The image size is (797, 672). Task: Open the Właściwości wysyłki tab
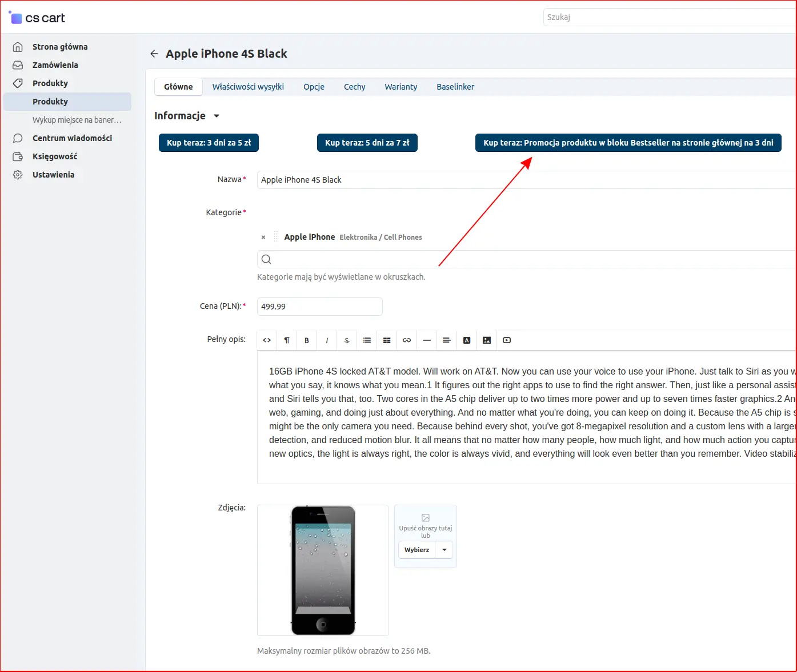248,87
